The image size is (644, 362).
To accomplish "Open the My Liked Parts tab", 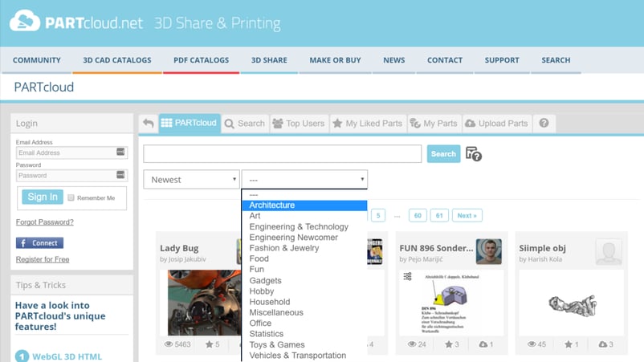I will click(368, 123).
